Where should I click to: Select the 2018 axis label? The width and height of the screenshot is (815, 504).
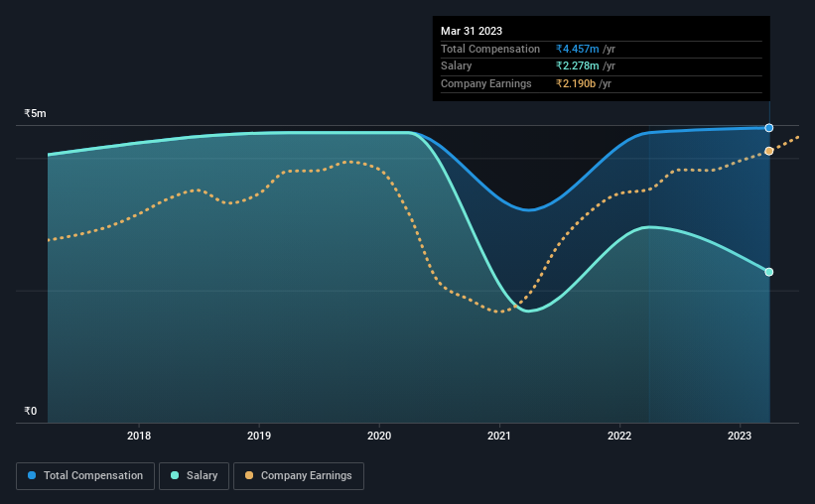[x=139, y=436]
